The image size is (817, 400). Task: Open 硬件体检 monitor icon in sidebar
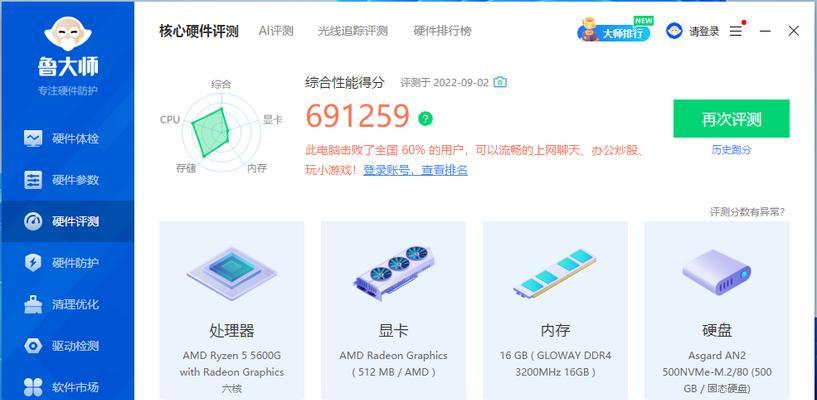[33, 139]
